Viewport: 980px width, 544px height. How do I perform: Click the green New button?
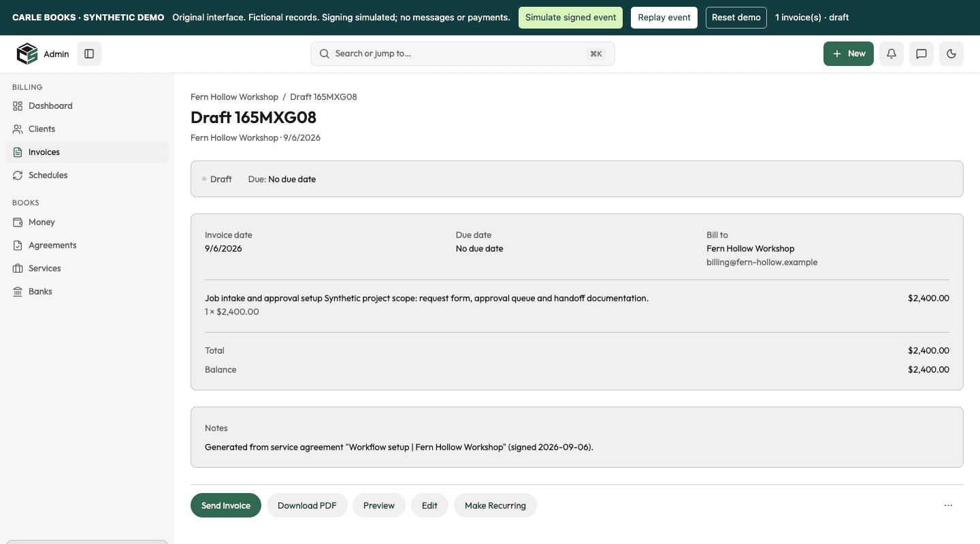pyautogui.click(x=849, y=54)
